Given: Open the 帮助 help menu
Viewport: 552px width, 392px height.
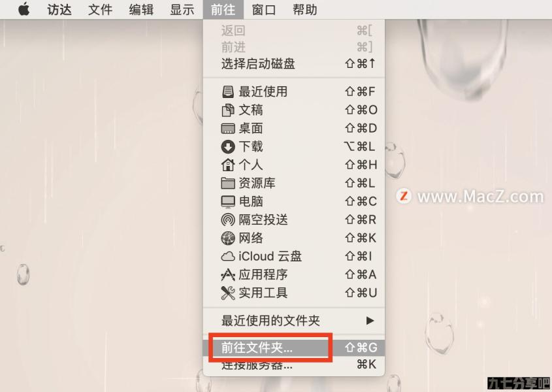Looking at the screenshot, I should click(x=305, y=10).
